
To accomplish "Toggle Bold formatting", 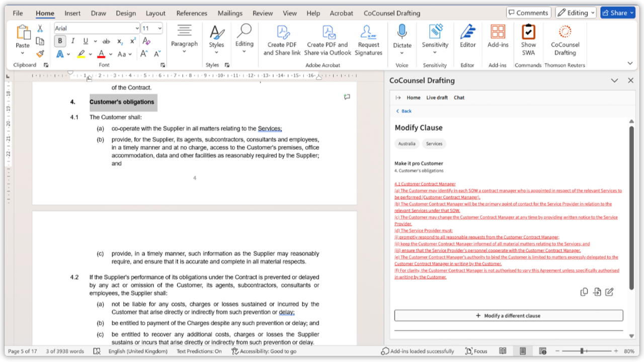I will click(60, 41).
